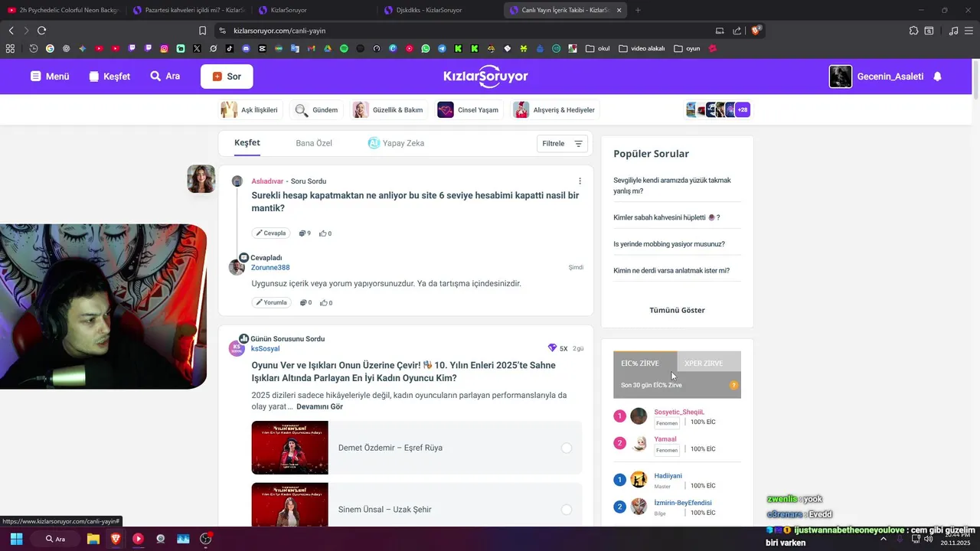This screenshot has width=980, height=551.
Task: Open the Spotify bookmark icon
Action: [344, 48]
